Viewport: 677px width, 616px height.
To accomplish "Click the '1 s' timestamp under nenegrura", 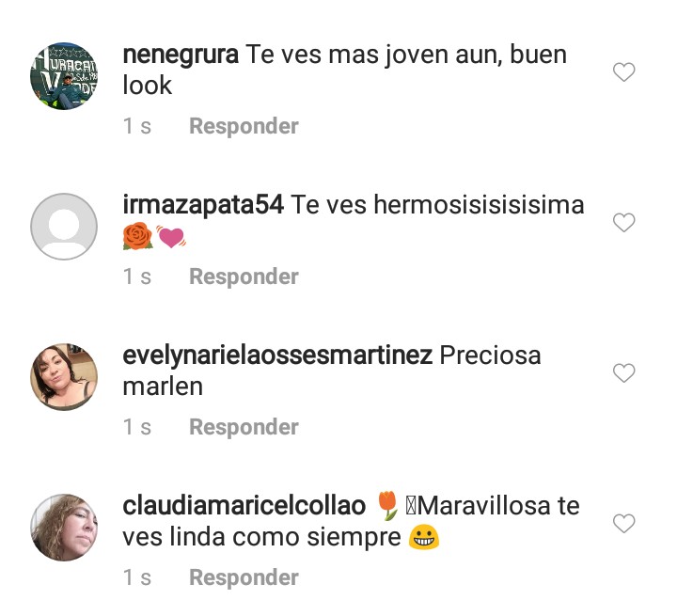I will [x=137, y=126].
